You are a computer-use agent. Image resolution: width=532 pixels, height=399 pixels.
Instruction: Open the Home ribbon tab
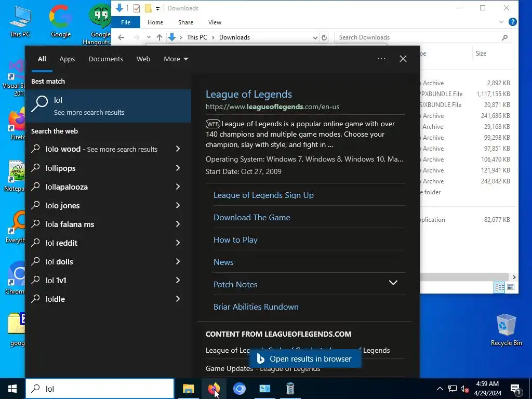[x=155, y=22]
